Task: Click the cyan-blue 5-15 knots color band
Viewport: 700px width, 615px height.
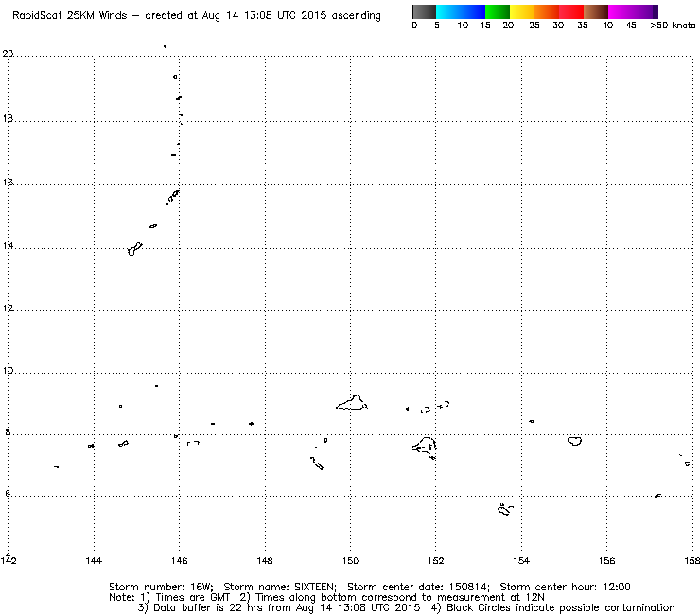Action: click(x=461, y=11)
